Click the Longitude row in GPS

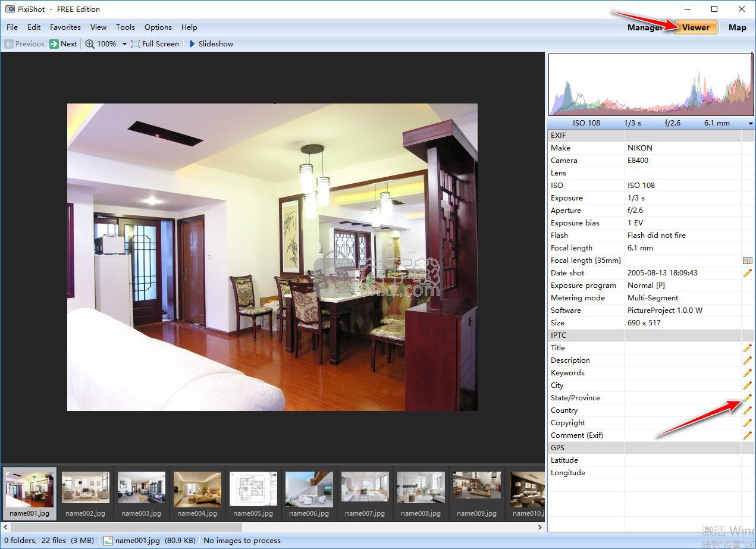[x=651, y=473]
